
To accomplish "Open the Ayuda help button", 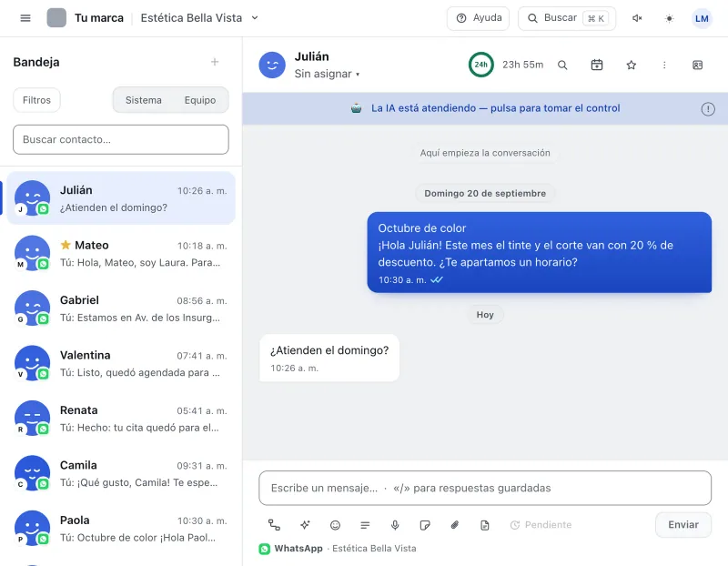I will [478, 18].
